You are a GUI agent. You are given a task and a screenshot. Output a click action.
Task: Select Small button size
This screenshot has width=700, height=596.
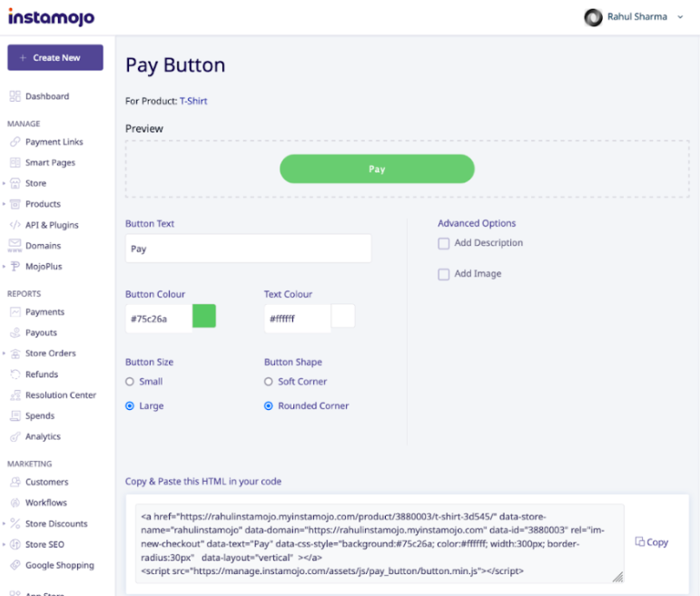[x=130, y=382]
